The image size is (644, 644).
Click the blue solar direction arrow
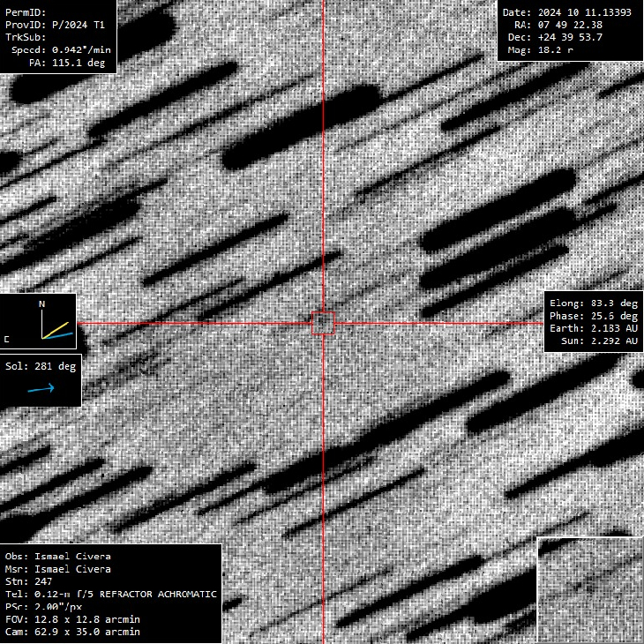click(x=41, y=387)
